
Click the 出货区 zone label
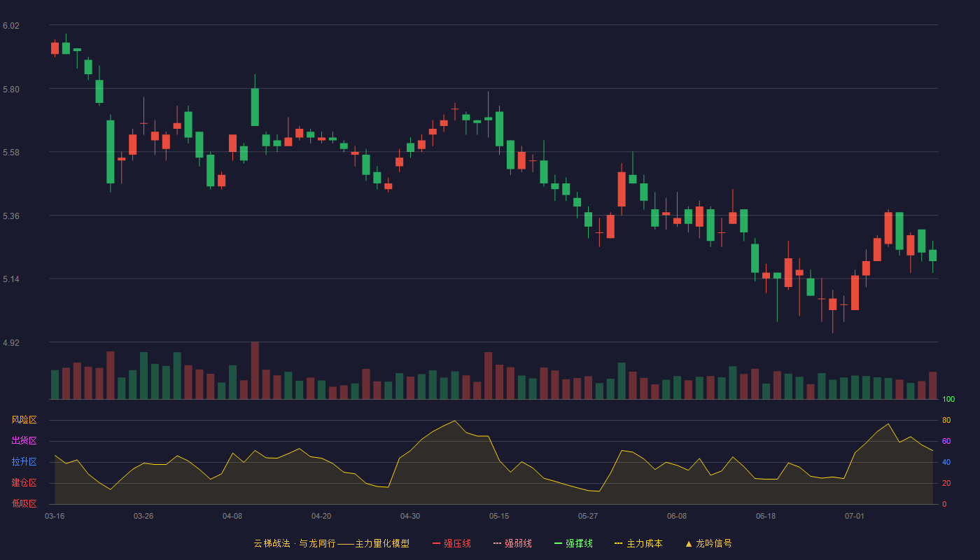pyautogui.click(x=24, y=441)
